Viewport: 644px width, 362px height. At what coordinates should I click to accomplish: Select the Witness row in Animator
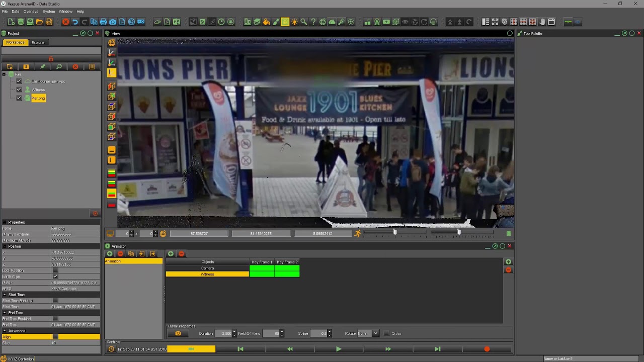[x=207, y=274]
